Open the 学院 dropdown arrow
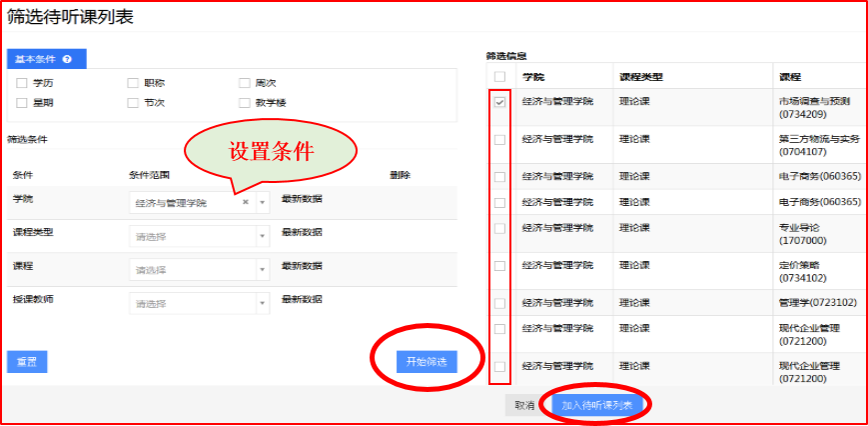This screenshot has height=426, width=868. [x=262, y=202]
